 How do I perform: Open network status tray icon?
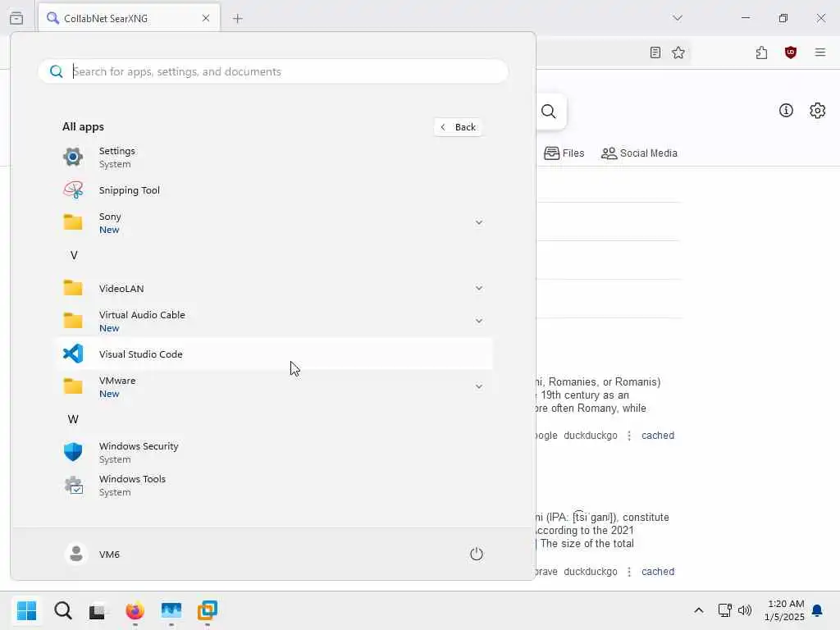click(725, 610)
